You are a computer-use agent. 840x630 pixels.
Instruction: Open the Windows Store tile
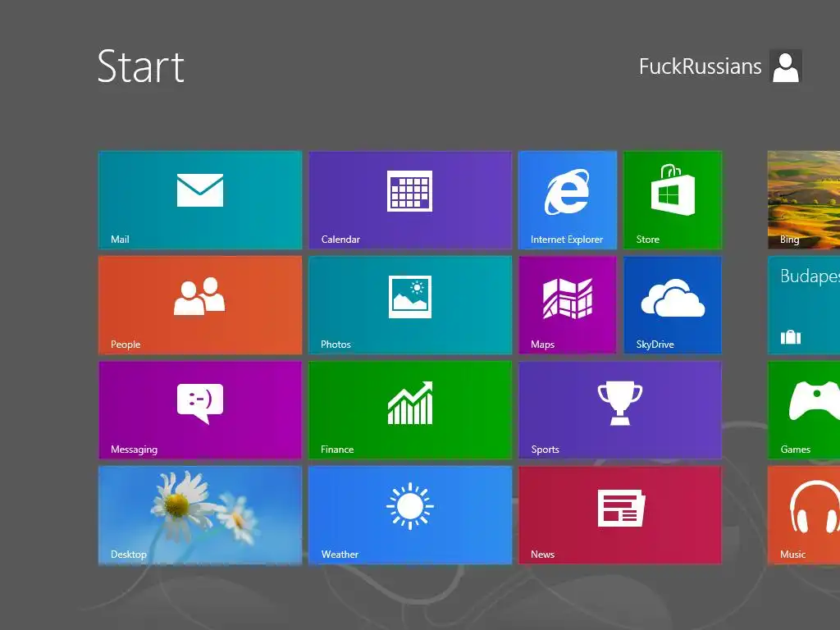point(673,200)
